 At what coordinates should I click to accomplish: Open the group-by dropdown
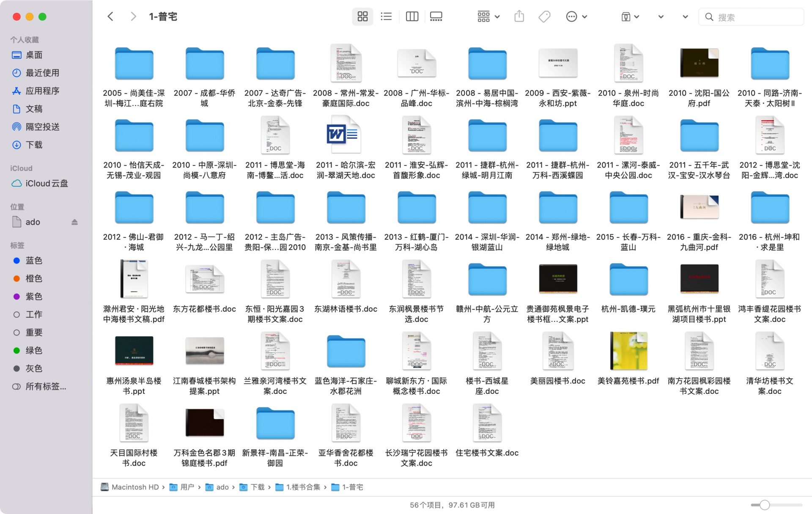(488, 17)
